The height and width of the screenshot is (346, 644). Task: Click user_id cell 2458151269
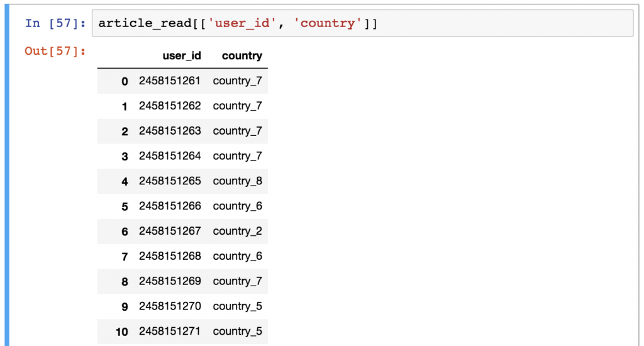[x=170, y=281]
